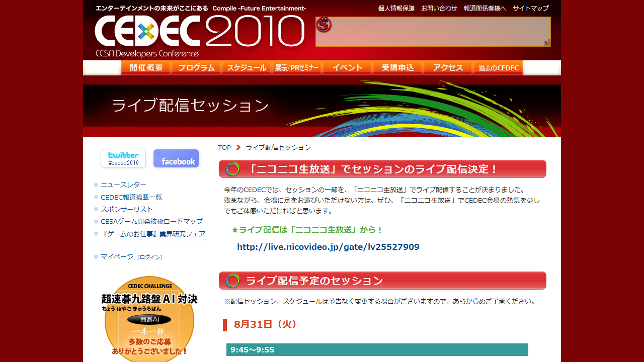Click the TOP breadcrumb link
Screen dimensions: 644x362
point(224,147)
